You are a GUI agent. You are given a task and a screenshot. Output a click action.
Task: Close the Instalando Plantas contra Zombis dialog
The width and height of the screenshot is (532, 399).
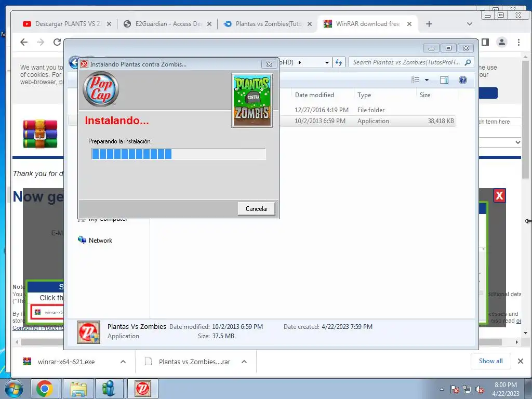(x=270, y=64)
